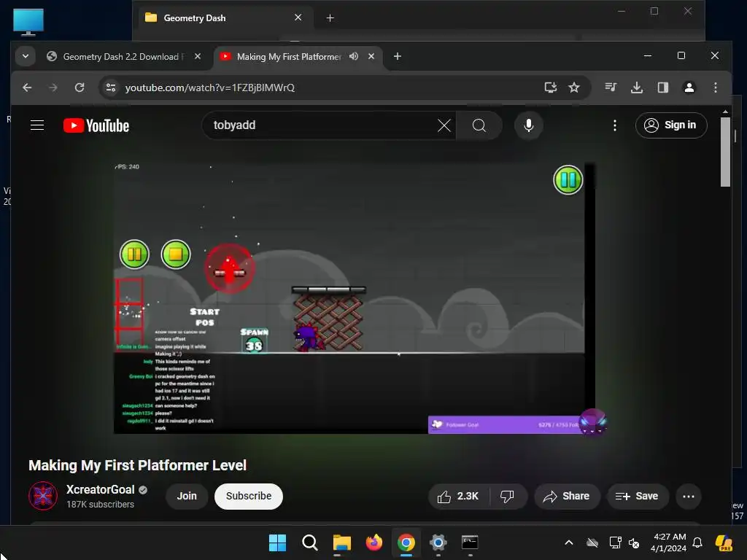Open the This PC desktop icon

(28, 23)
